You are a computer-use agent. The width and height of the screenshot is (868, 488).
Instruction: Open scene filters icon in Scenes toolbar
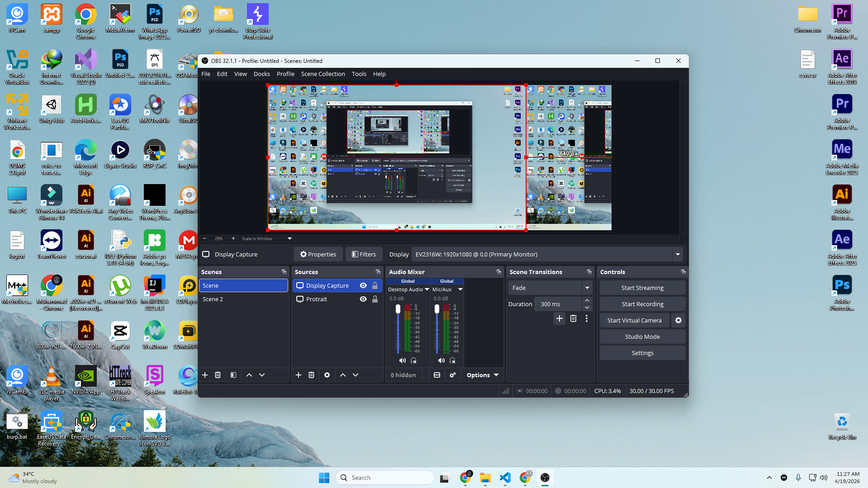click(x=233, y=375)
